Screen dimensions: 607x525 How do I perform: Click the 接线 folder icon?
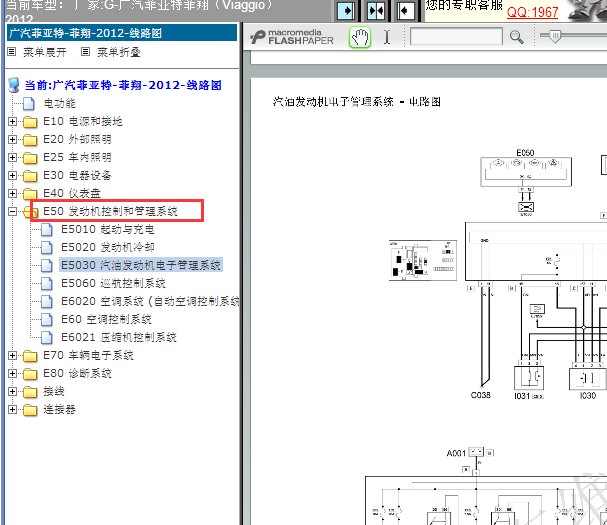pos(30,392)
